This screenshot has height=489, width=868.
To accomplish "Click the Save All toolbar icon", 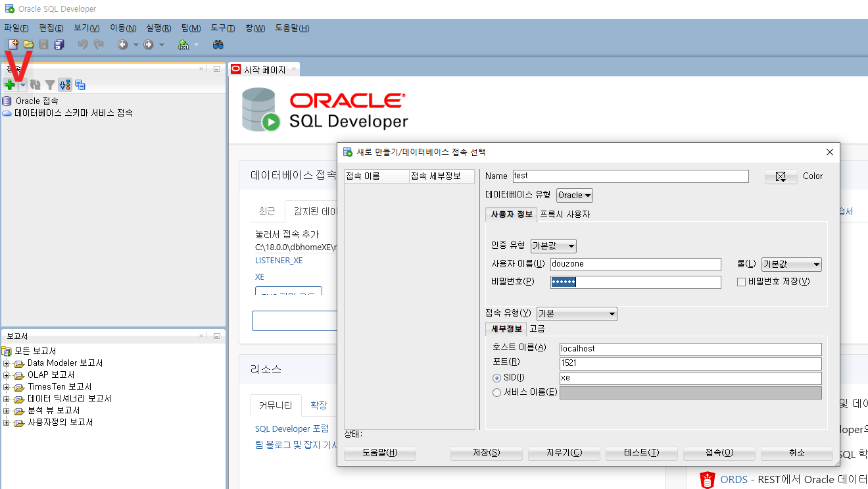I will [59, 44].
